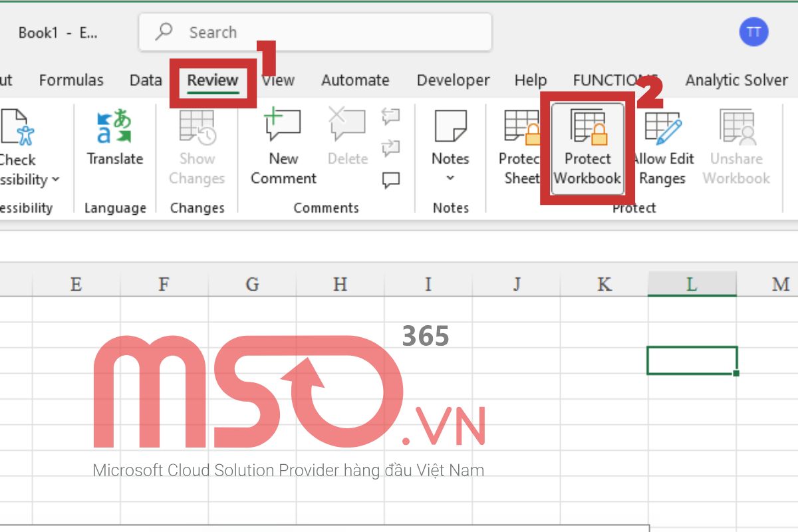Click the Previous Comment icon
This screenshot has height=532, width=798.
(x=391, y=117)
